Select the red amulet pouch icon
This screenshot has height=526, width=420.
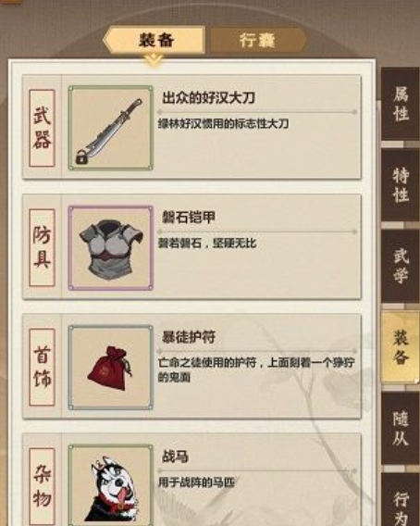111,368
